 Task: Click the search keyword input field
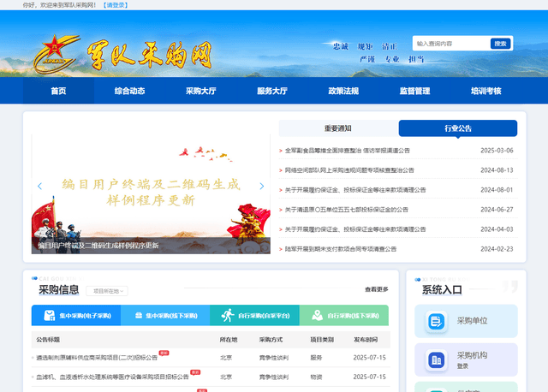[450, 44]
